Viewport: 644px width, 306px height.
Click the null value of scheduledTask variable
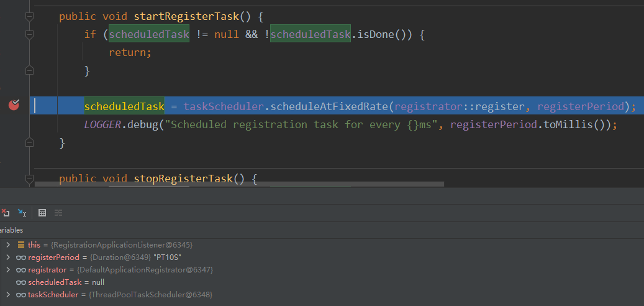[98, 282]
